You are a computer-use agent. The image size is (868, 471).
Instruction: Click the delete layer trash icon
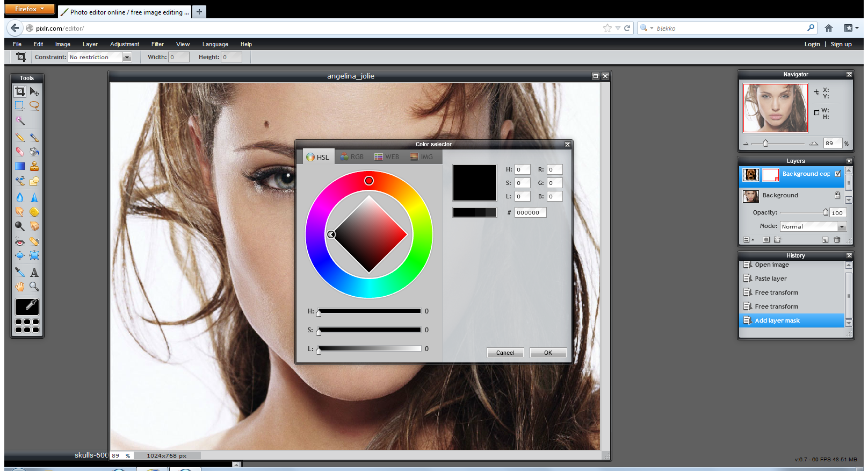pyautogui.click(x=837, y=240)
